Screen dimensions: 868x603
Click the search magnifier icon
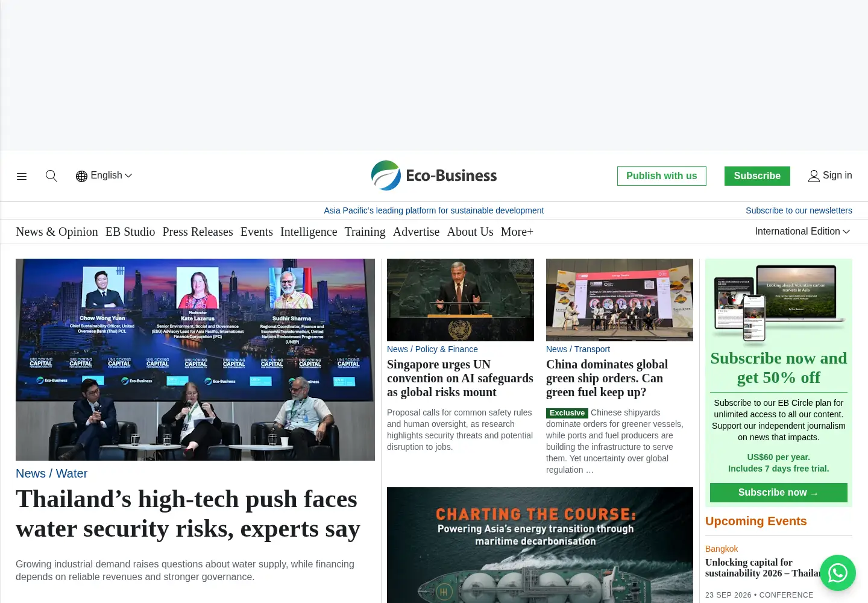coord(51,176)
